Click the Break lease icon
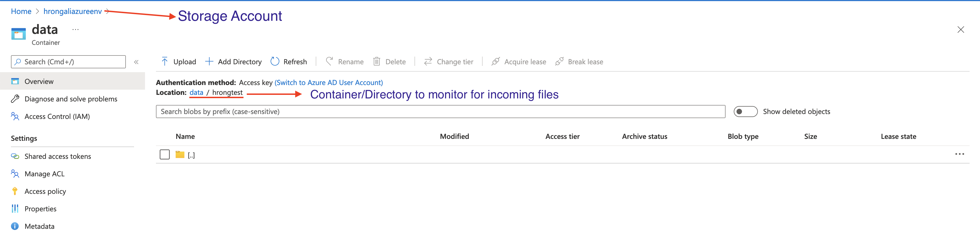The height and width of the screenshot is (234, 980). (559, 61)
